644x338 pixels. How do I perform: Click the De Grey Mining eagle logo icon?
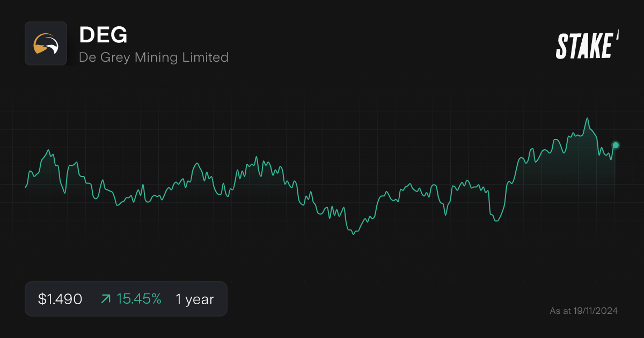(46, 44)
